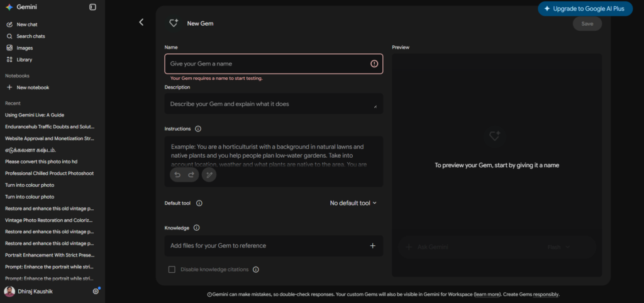Click the knowledge citations info icon
The width and height of the screenshot is (644, 303).
click(x=256, y=270)
